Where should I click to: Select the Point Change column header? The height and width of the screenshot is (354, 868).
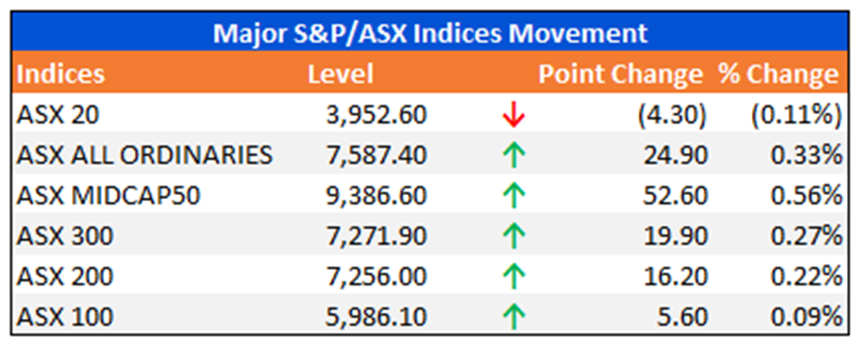pos(621,74)
